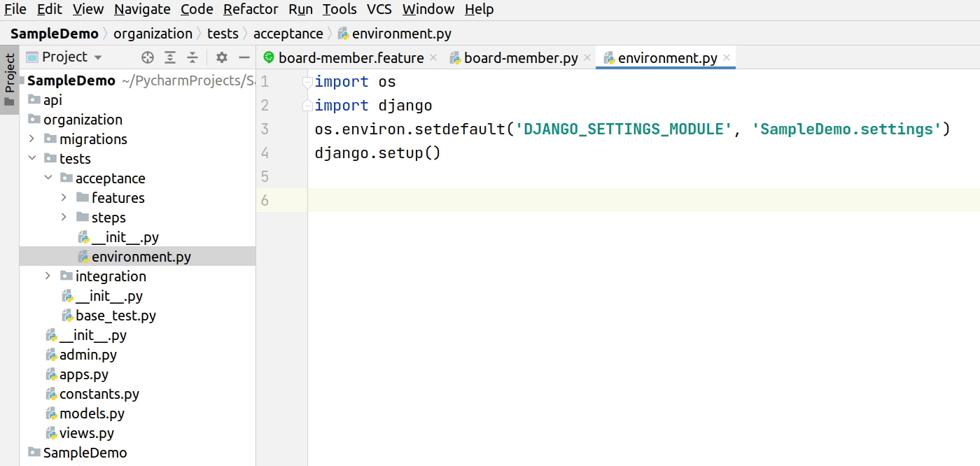Click line number 3 in the editor gutter
This screenshot has height=466, width=980.
265,129
